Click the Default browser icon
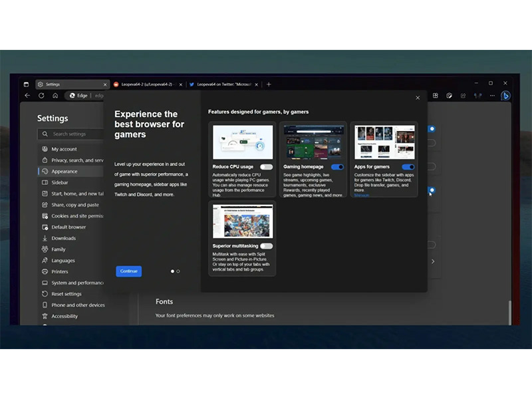The height and width of the screenshot is (399, 532). tap(45, 227)
